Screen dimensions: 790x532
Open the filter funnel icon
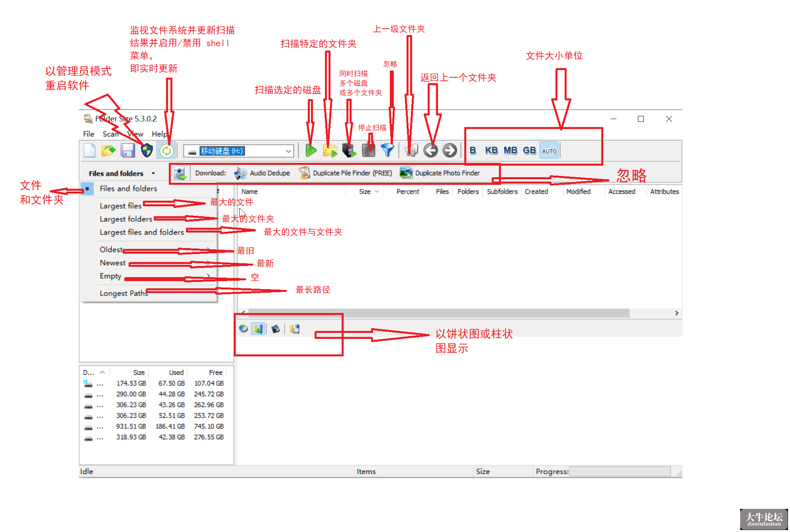[387, 151]
